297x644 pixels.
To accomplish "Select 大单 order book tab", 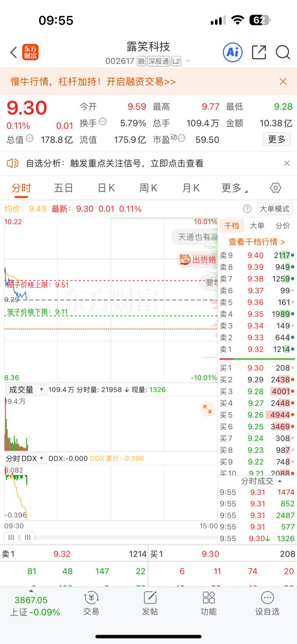I will 257,225.
